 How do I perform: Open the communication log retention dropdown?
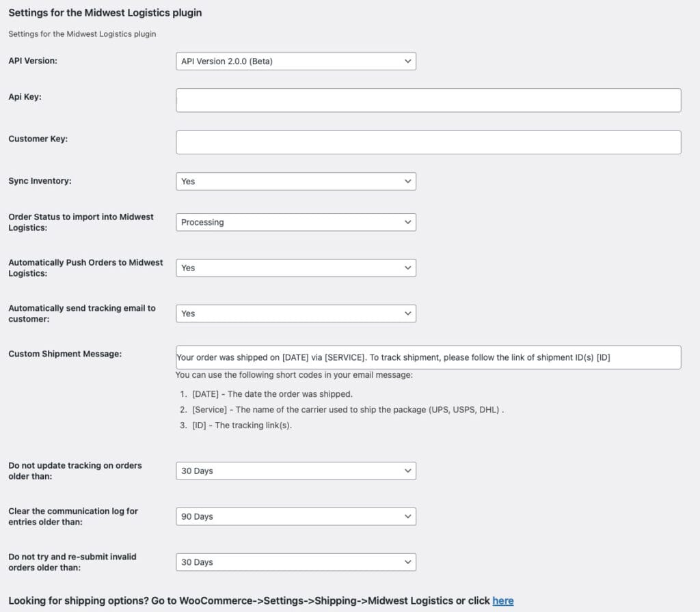point(295,516)
